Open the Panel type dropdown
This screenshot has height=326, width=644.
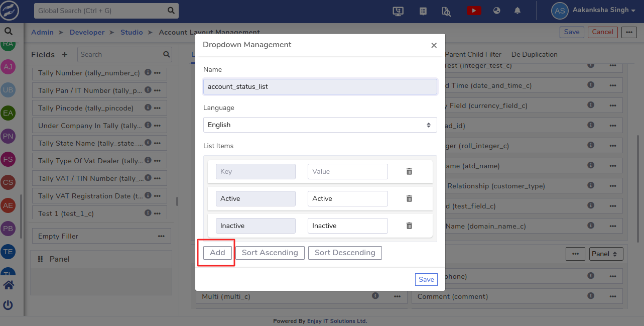(606, 254)
